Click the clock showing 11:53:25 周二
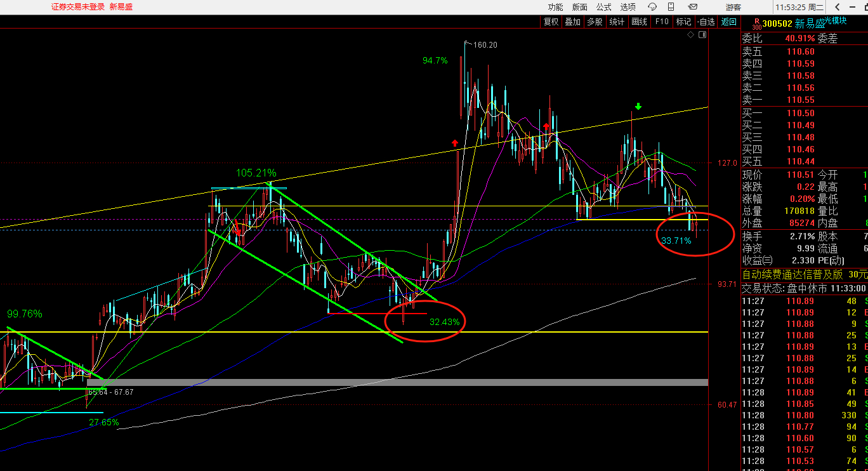The width and height of the screenshot is (868, 471). point(799,7)
